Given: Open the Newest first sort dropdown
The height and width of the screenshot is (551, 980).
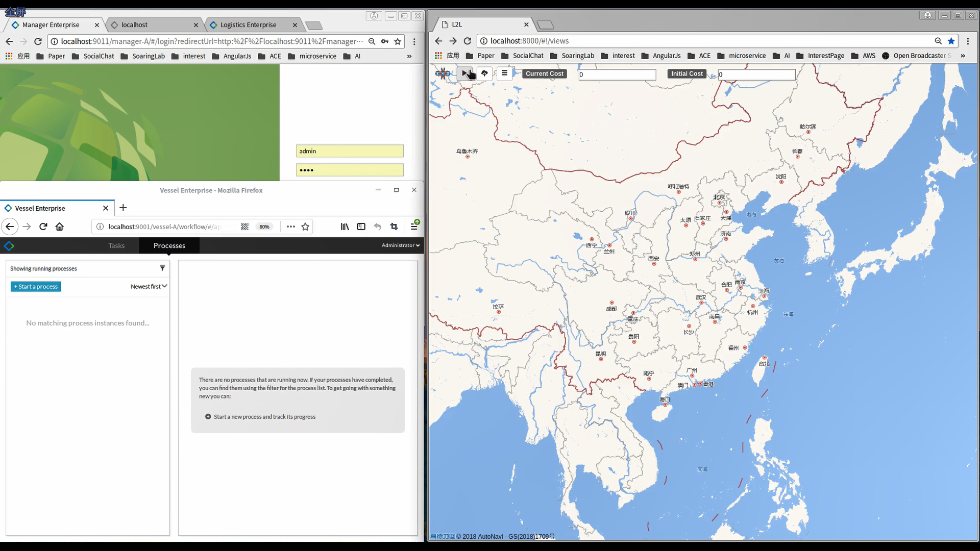Looking at the screenshot, I should pyautogui.click(x=149, y=287).
